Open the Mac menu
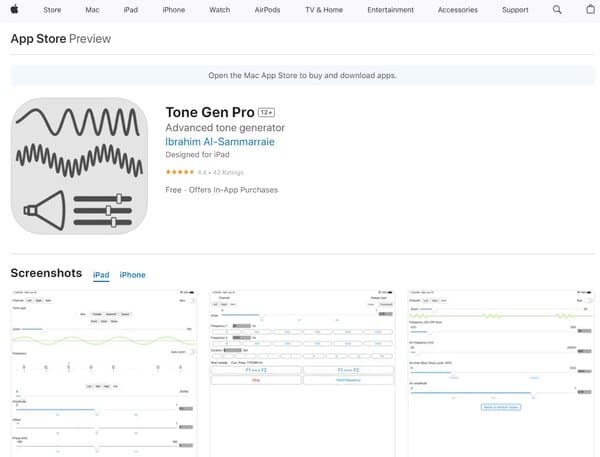Screen dimensions: 600x457 click(x=92, y=10)
